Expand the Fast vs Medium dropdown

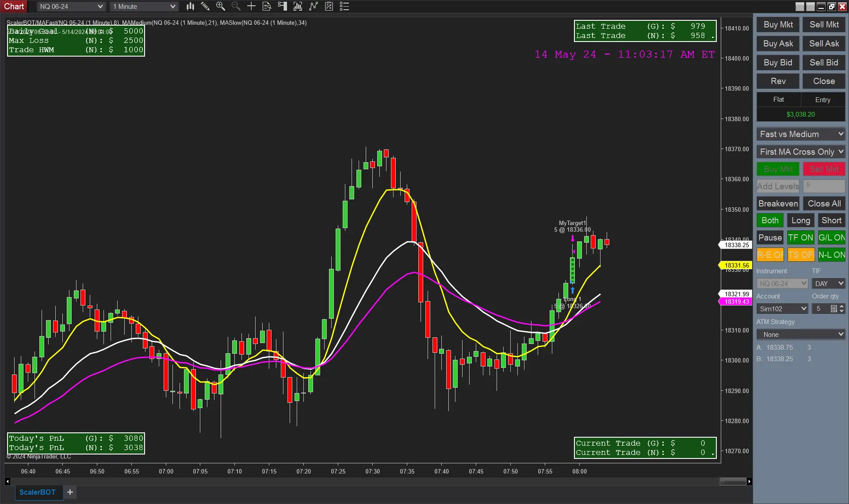801,134
